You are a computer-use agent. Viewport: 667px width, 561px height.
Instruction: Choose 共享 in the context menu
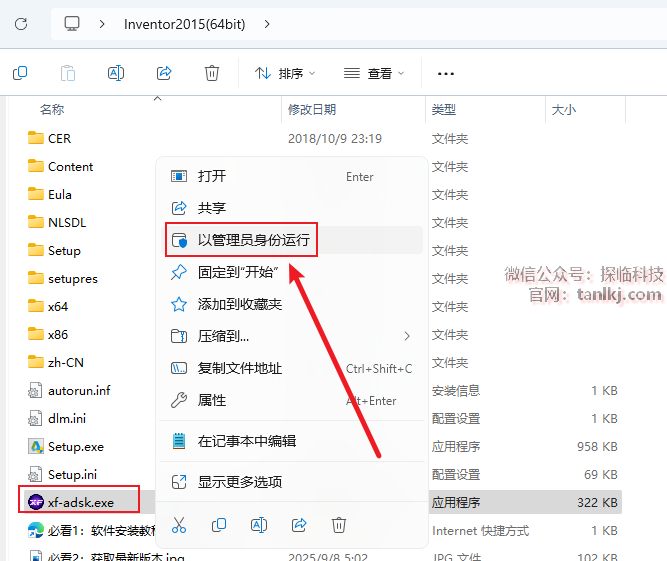pyautogui.click(x=291, y=208)
